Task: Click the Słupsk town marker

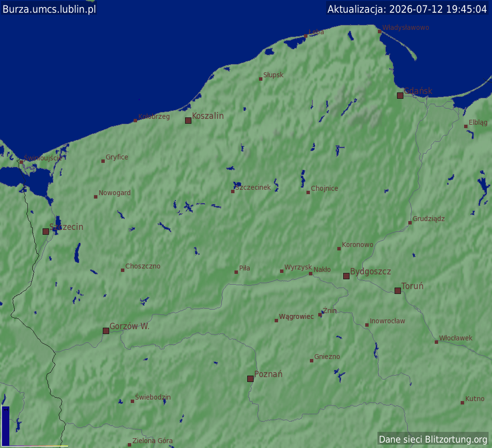Action: [261, 79]
